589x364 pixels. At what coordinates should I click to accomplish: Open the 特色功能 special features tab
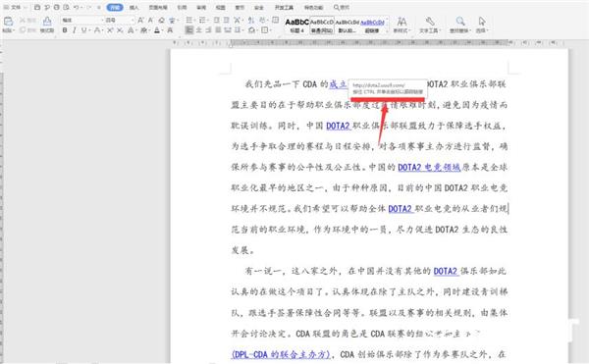[x=314, y=8]
